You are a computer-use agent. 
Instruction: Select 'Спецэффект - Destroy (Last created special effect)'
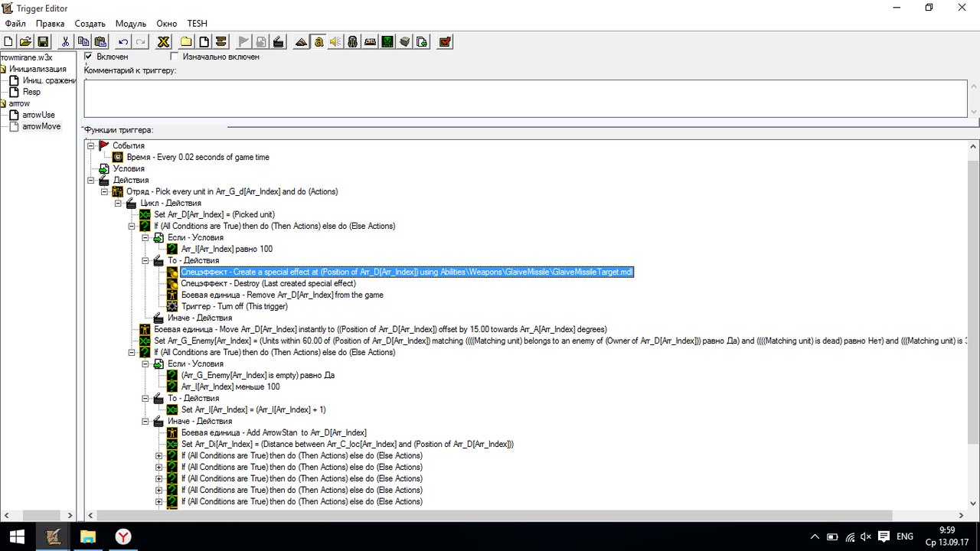coord(268,283)
